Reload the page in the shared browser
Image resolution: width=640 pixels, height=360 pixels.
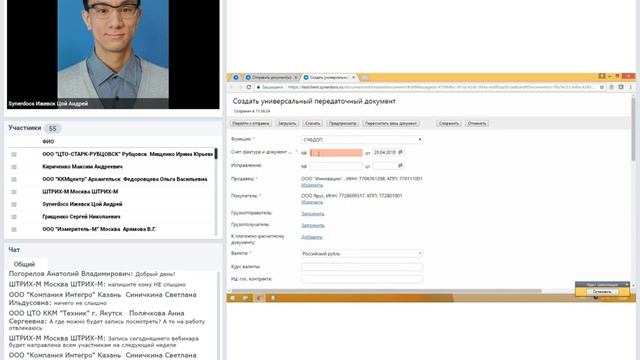tap(249, 87)
